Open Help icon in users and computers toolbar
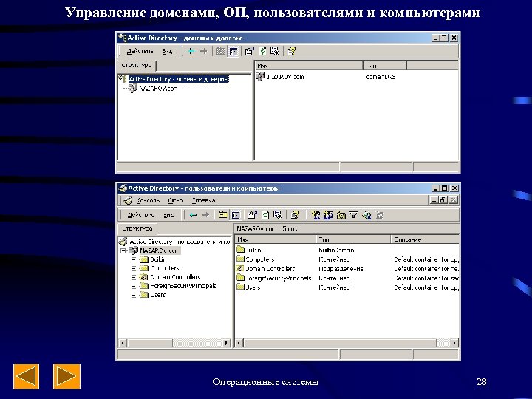Viewport: 532px width, 399px height. tap(295, 215)
